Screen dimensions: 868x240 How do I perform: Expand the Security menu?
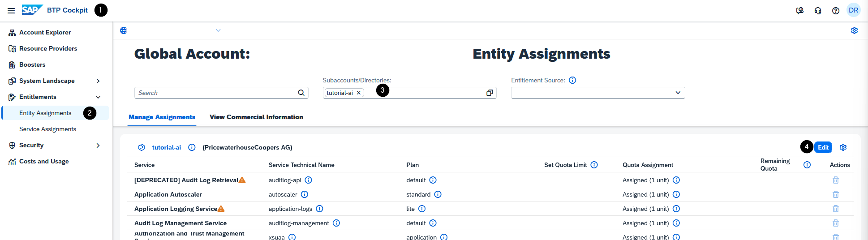[x=98, y=146]
